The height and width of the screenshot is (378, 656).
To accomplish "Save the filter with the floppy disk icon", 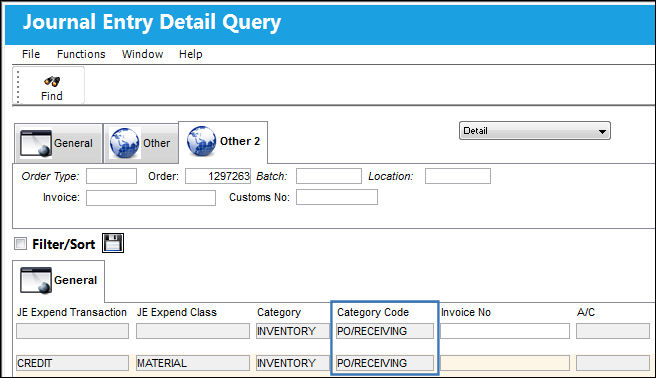I will click(113, 243).
